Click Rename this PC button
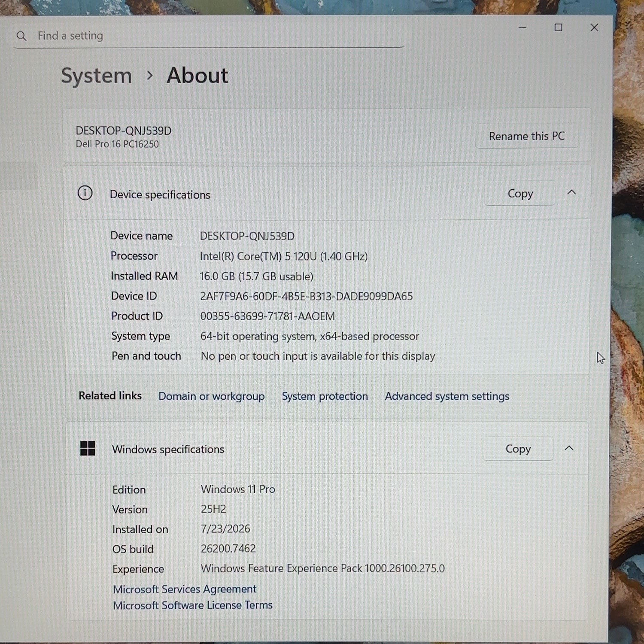Screen dimensions: 644x644 [x=526, y=136]
